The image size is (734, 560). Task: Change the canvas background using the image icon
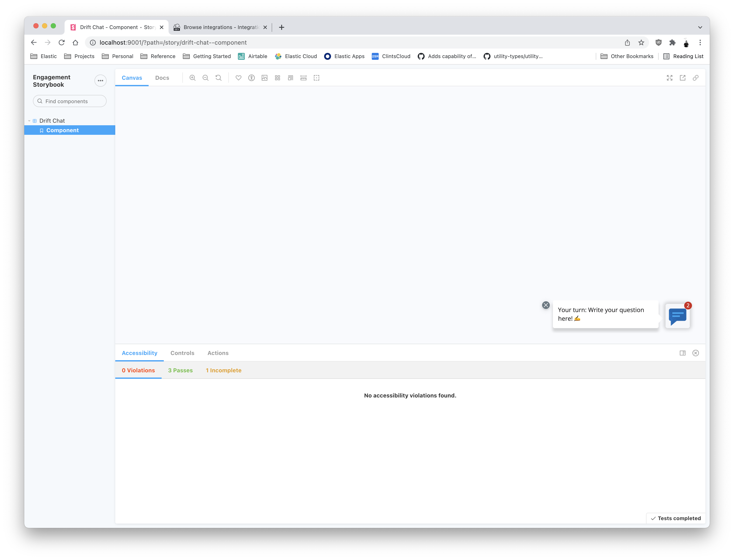[265, 78]
